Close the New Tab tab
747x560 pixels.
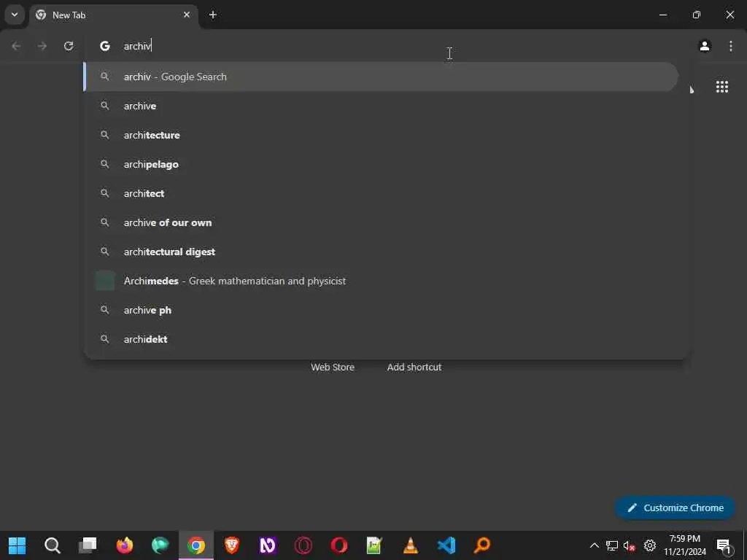[x=187, y=15]
